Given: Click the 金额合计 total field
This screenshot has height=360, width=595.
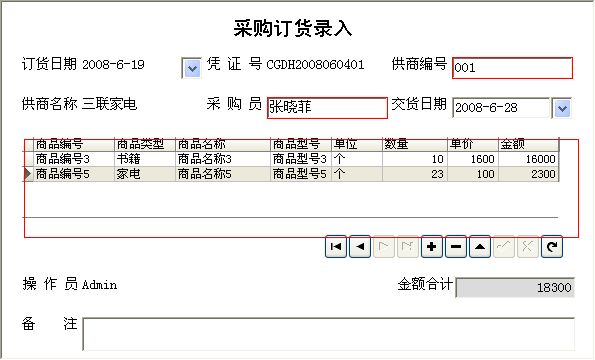Looking at the screenshot, I should tap(515, 288).
